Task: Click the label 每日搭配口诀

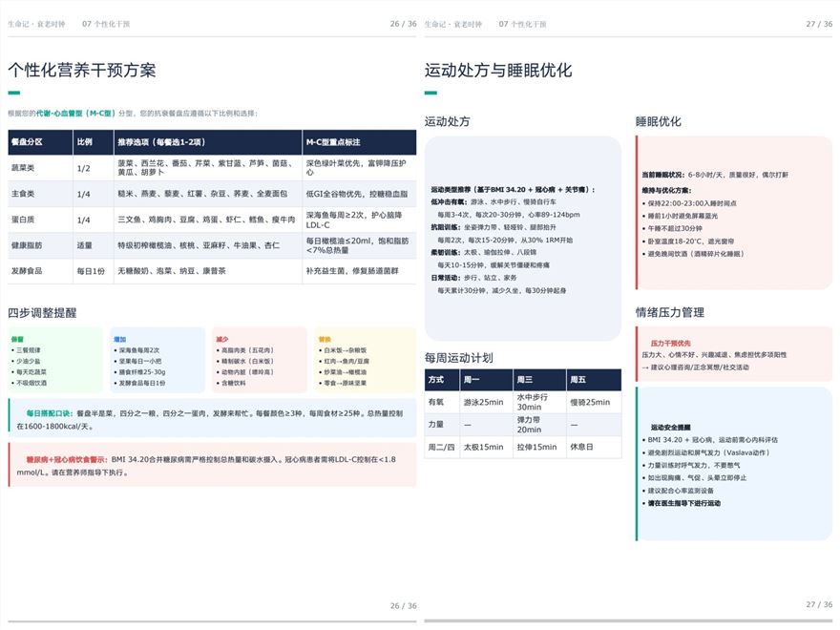Action: pyautogui.click(x=49, y=413)
